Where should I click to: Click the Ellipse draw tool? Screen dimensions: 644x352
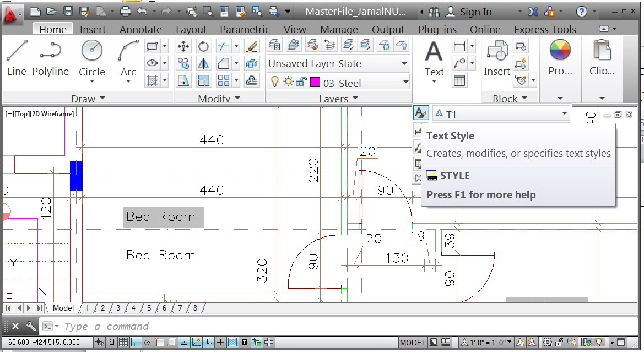tap(152, 63)
